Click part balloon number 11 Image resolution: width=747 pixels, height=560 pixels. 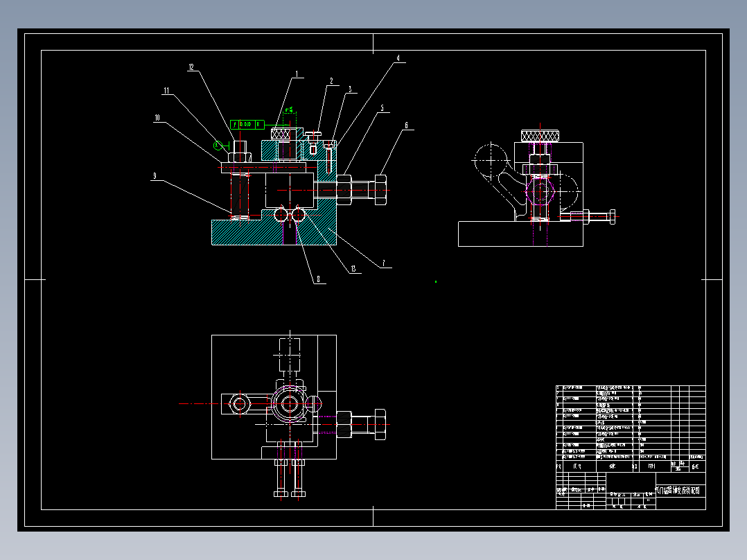tap(166, 91)
